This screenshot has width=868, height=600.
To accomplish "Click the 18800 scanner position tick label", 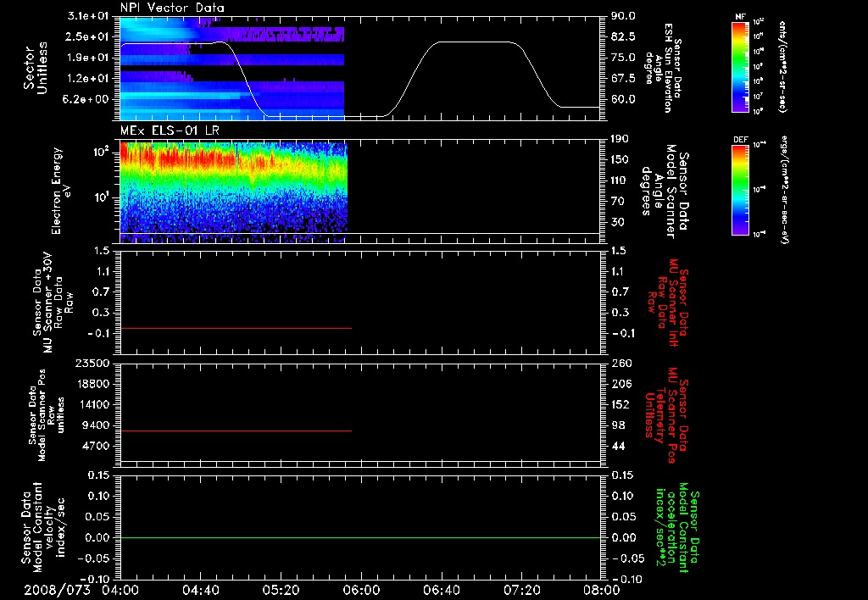I will 93,384.
